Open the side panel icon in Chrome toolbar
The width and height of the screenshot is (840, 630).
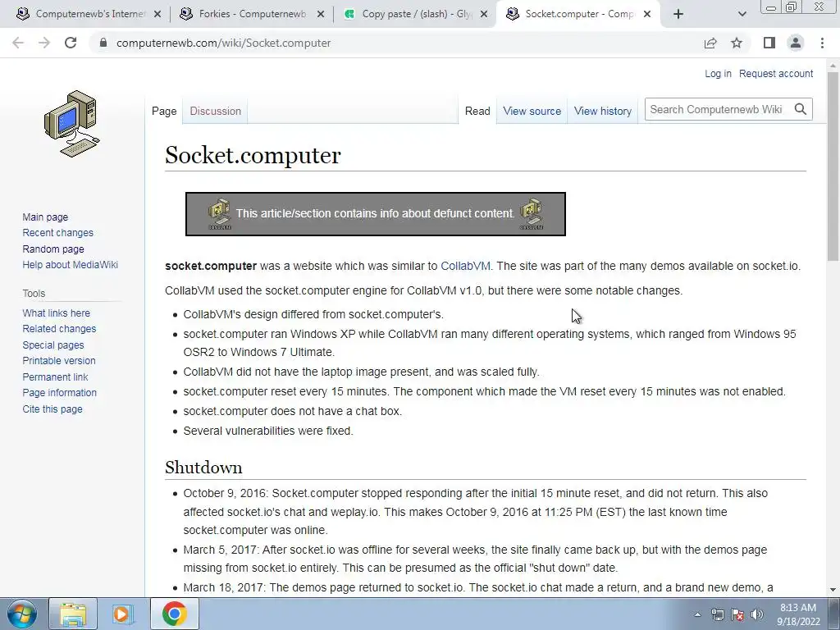pos(769,43)
